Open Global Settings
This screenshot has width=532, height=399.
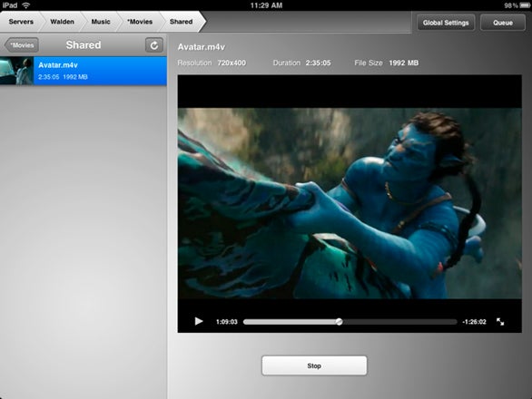[446, 23]
